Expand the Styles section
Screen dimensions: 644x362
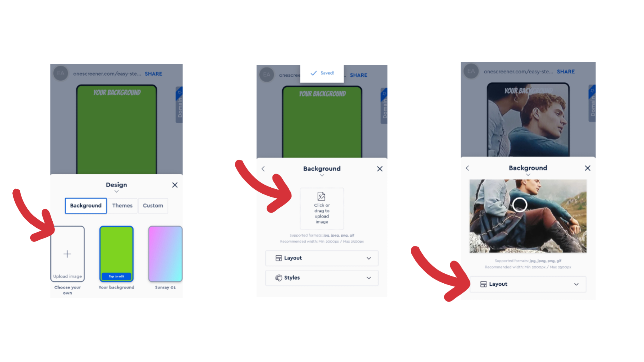point(322,278)
